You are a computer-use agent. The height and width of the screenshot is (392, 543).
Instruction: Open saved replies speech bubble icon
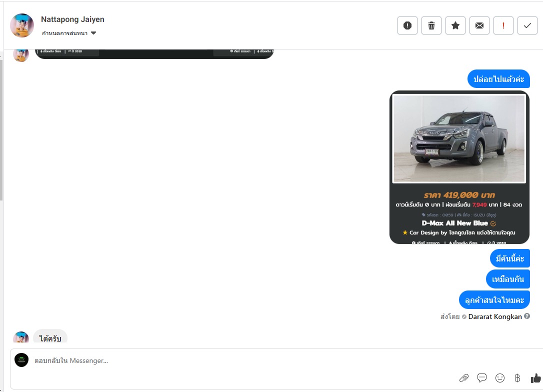point(481,378)
